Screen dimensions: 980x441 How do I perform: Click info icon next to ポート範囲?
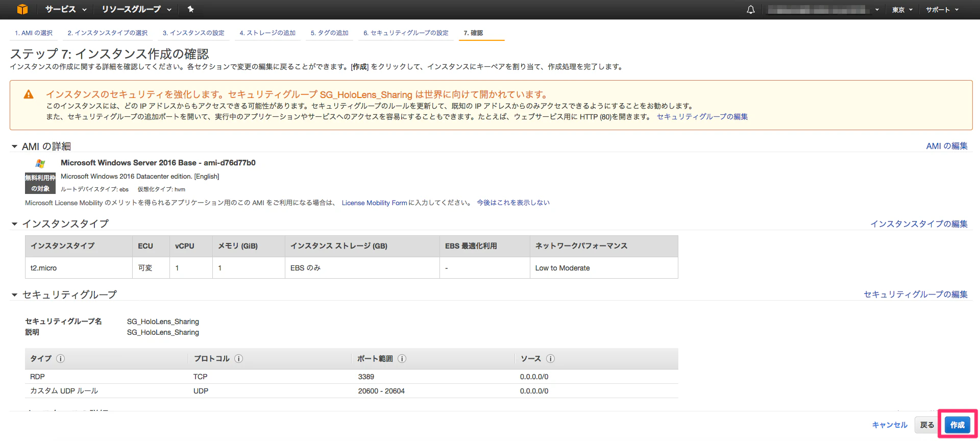402,358
